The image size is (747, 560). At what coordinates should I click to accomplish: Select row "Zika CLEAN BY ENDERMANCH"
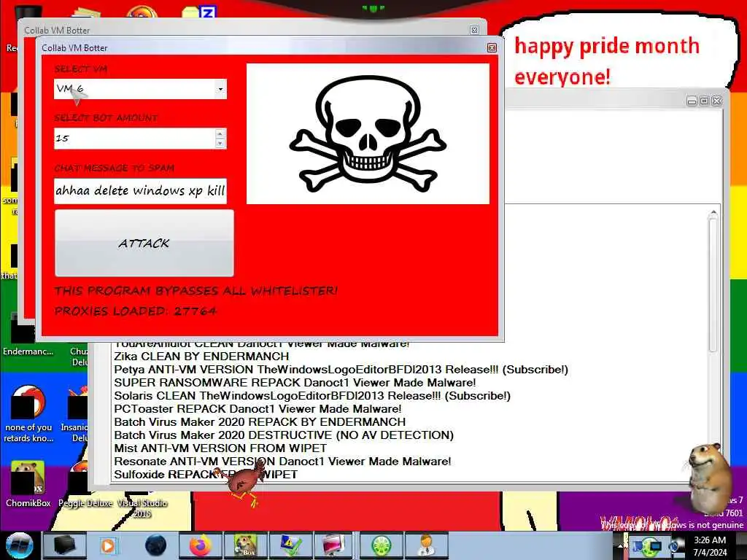tap(201, 356)
